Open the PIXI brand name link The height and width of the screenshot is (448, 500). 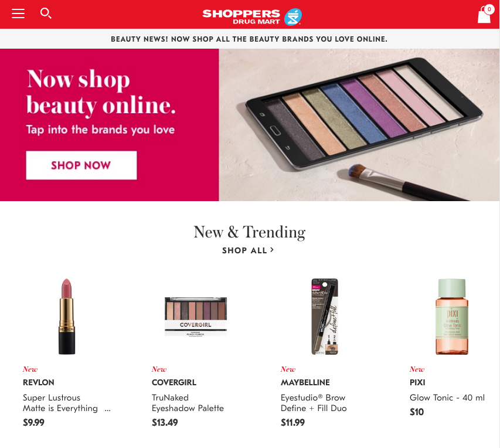pos(417,382)
